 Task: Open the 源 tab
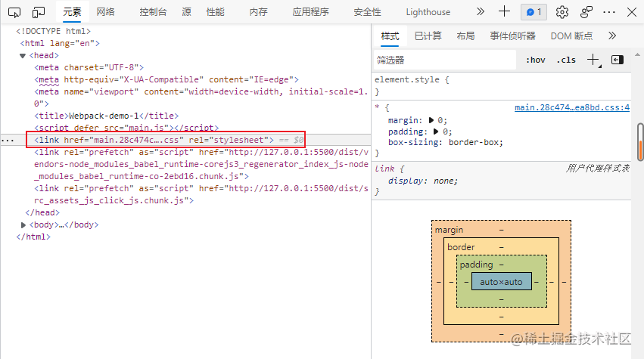(x=186, y=12)
